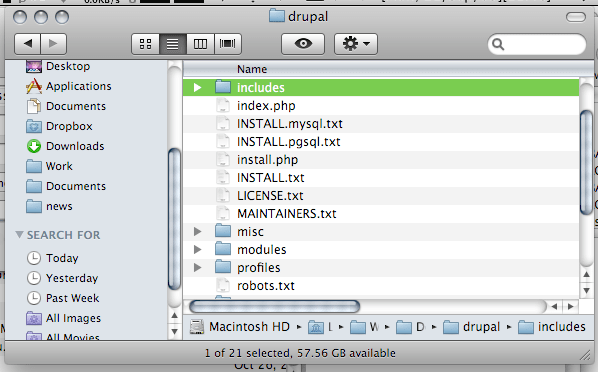
Task: Click the sidebar scroll up arrow
Action: 174,316
